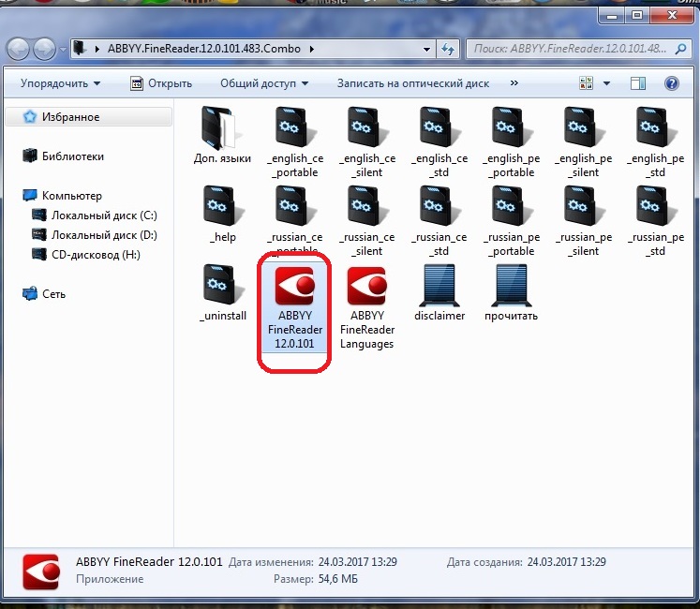Viewport: 700px width, 609px height.
Task: Toggle the preview pane button
Action: point(637,83)
